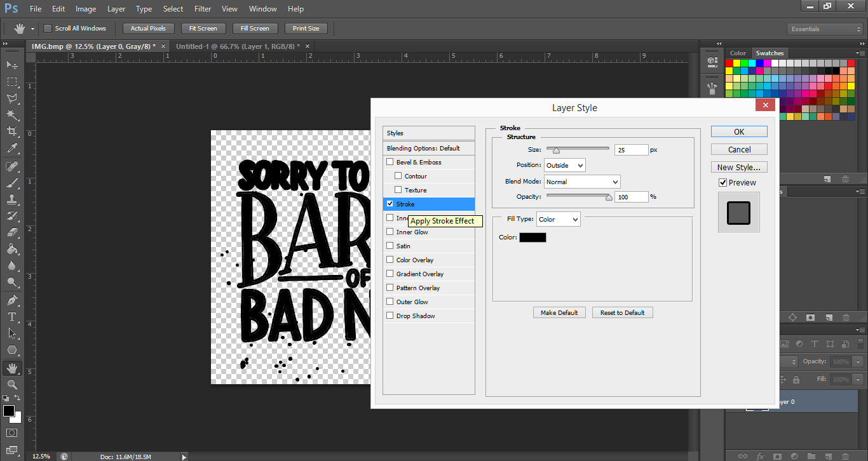Select the Pen tool
Screen dimensions: 868x461
tap(11, 300)
